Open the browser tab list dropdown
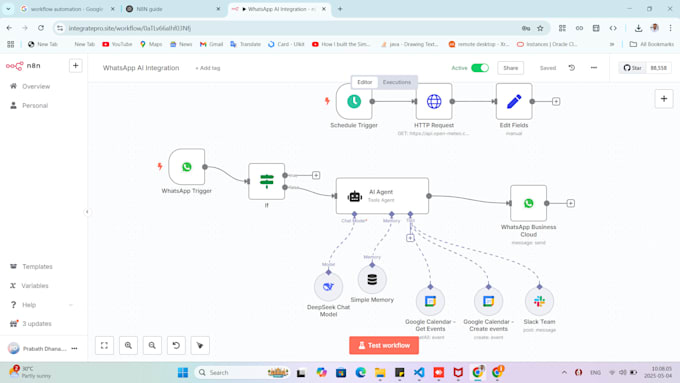 pos(8,9)
